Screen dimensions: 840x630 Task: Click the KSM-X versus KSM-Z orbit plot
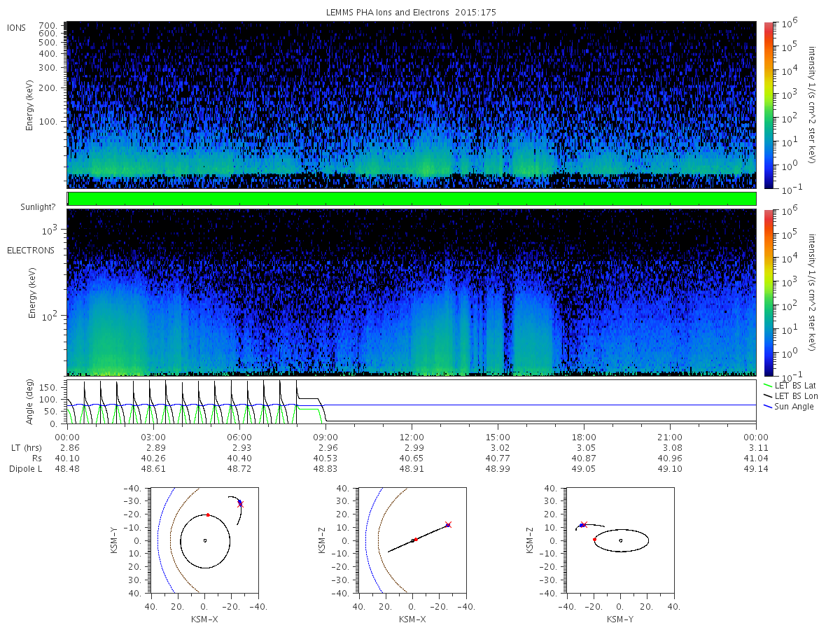pos(412,540)
